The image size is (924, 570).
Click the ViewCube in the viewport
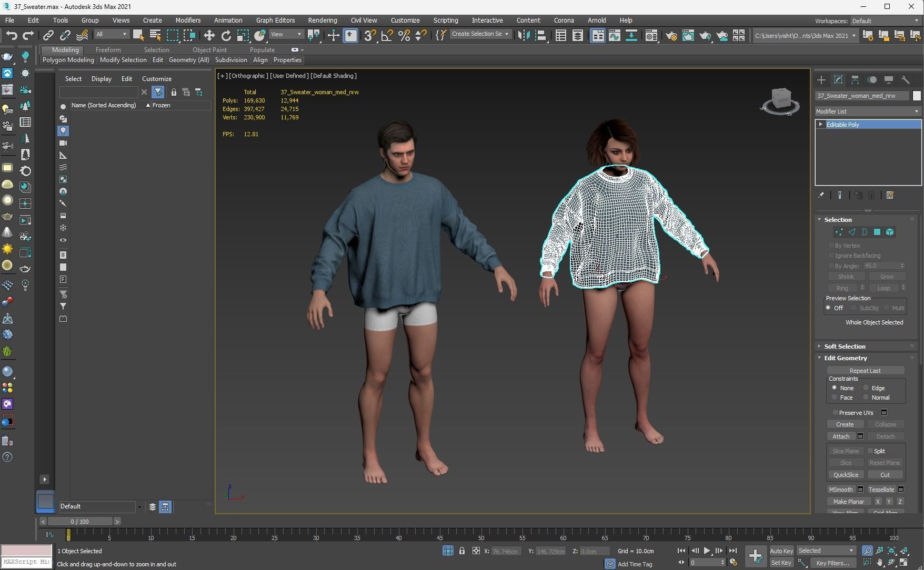781,101
